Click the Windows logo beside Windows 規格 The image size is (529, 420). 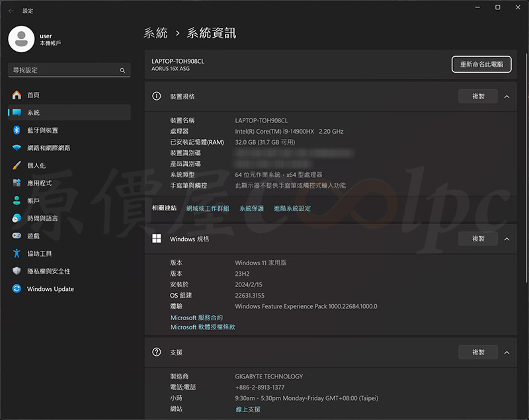coord(157,239)
